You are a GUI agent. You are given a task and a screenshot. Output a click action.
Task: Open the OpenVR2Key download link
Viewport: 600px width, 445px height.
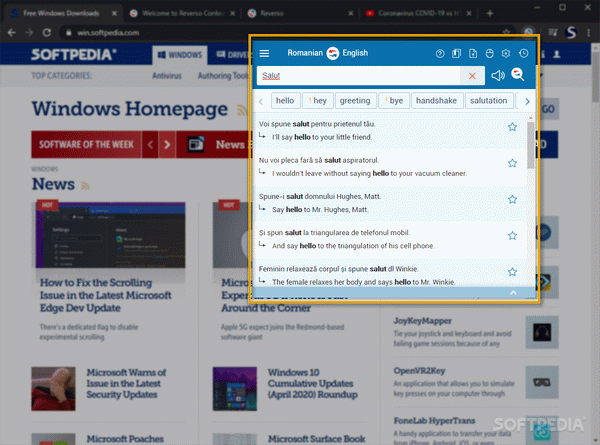[x=419, y=370]
